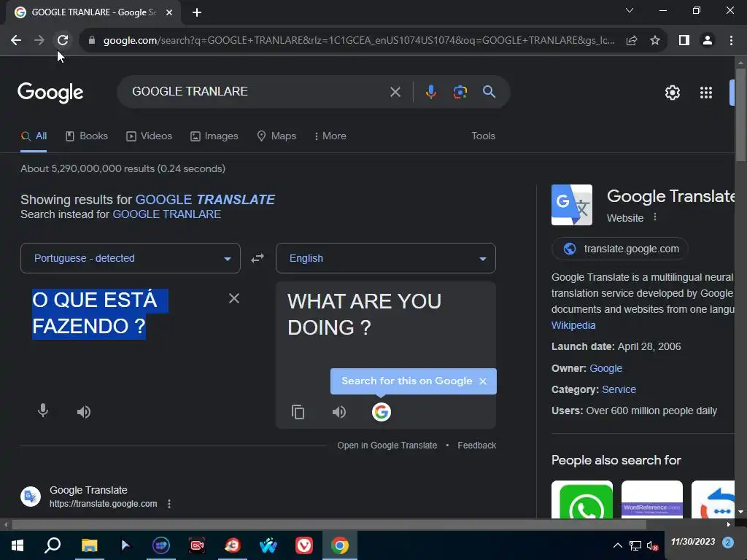Expand the More search filters
The width and height of the screenshot is (747, 560).
pos(330,136)
